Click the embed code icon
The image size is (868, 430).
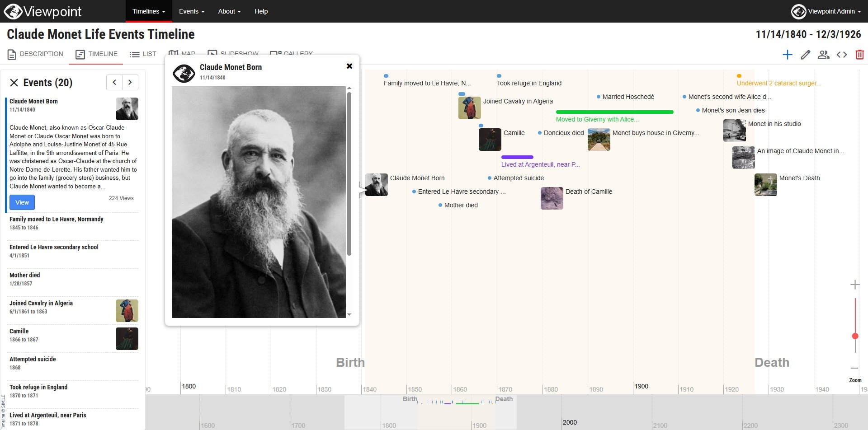coord(842,54)
